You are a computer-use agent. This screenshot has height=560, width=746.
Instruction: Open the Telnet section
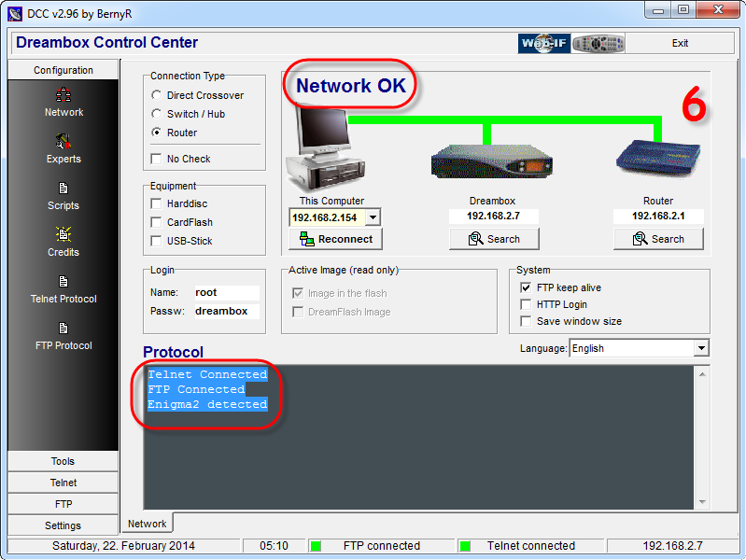click(63, 483)
